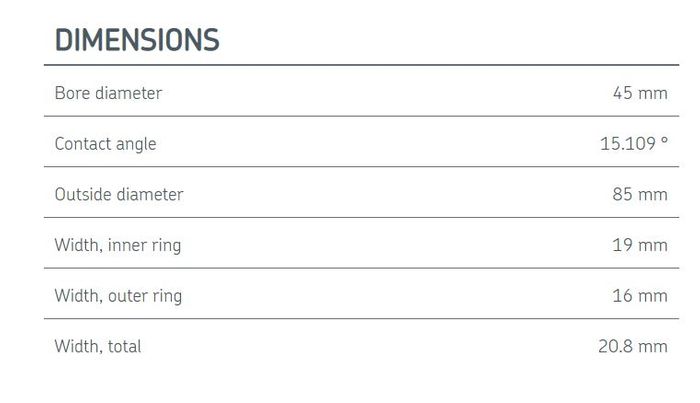Click the 15.109 ° contact angle value

click(x=633, y=144)
